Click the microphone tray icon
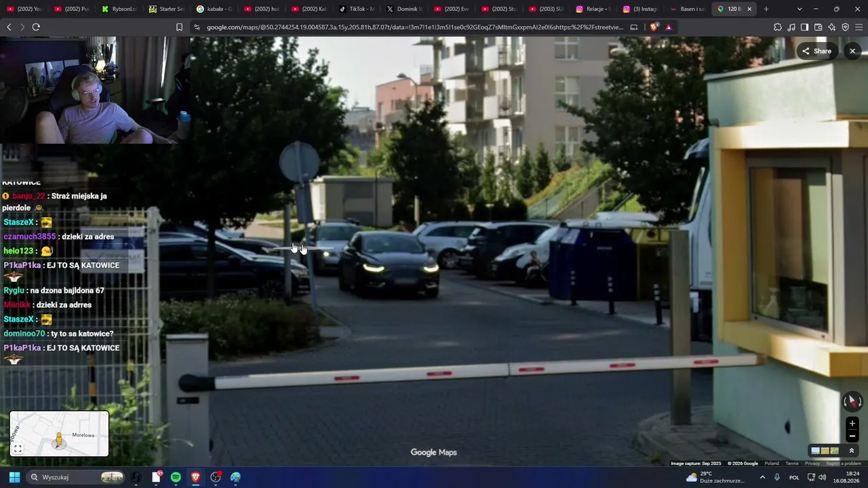 tap(777, 477)
